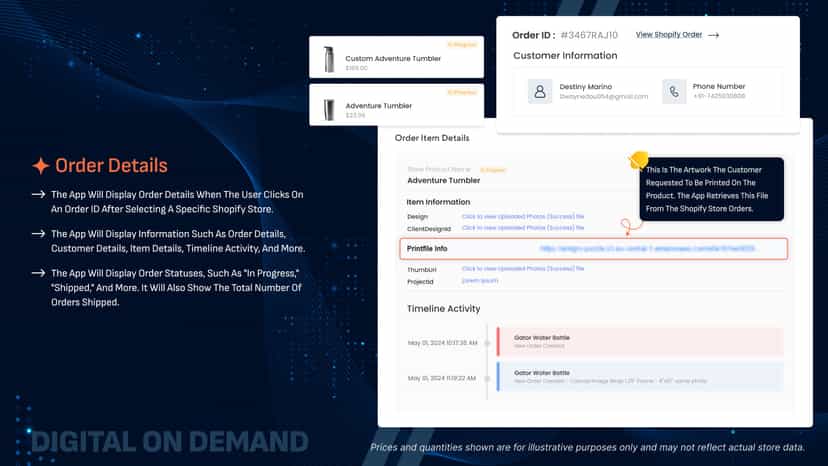Click the ProjectId value link
828x466 pixels.
click(479, 281)
